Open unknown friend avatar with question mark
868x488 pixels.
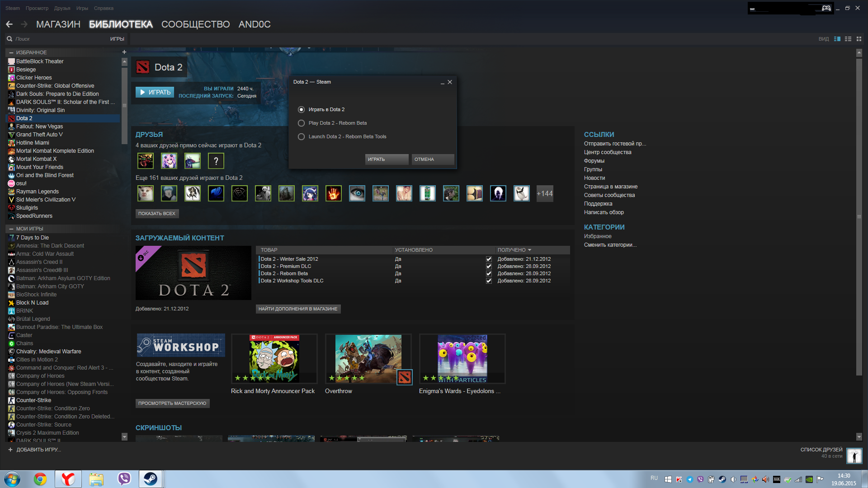(x=216, y=161)
